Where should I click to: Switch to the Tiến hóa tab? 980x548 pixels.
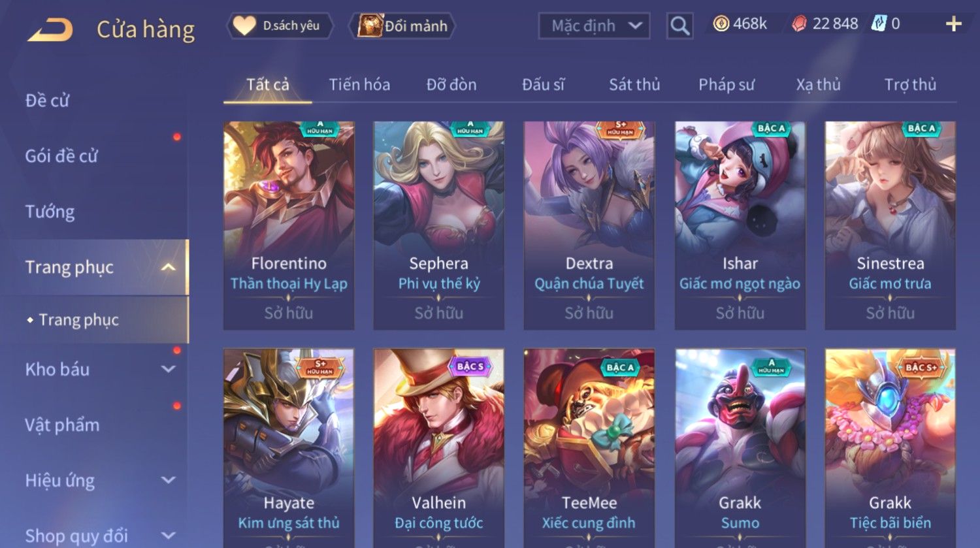tap(359, 84)
